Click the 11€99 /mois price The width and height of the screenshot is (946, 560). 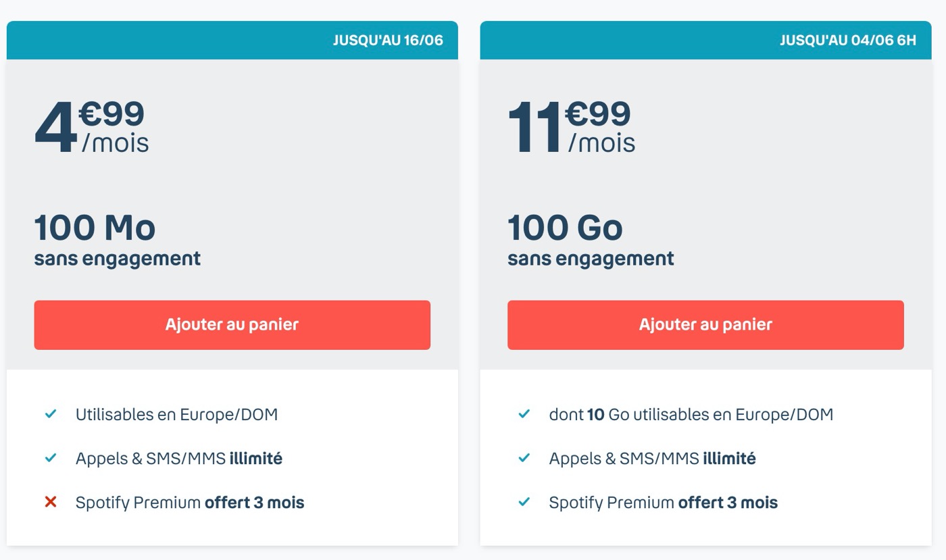coord(572,127)
